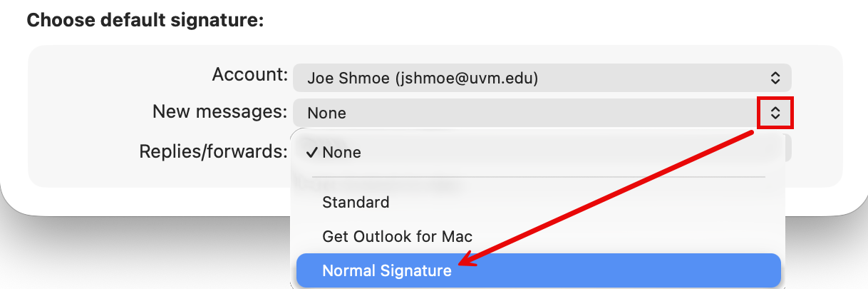The width and height of the screenshot is (868, 289).
Task: Open the Account dropdown showing Joe Shmoe
Action: tap(542, 78)
